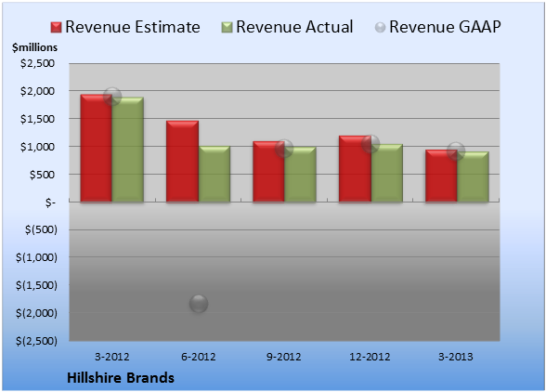Click the "9-2012" quarter label
Viewport: 546px width, 392px height.
coord(284,357)
